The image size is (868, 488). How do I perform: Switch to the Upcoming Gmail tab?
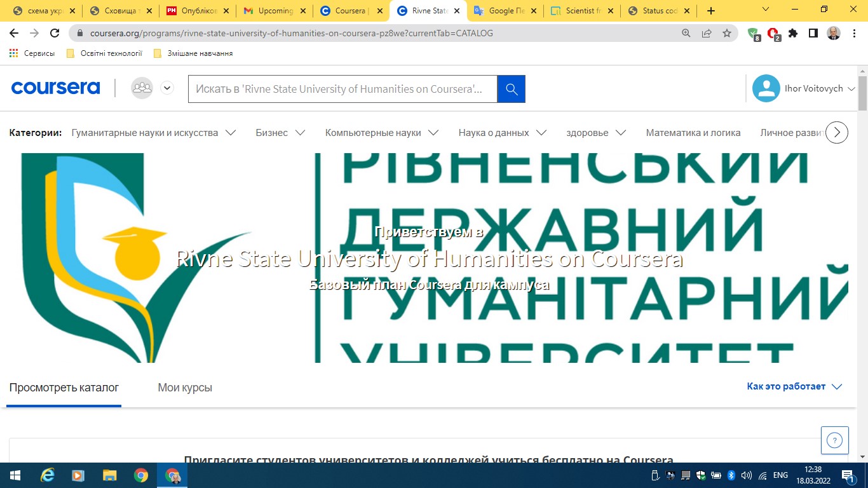coord(274,11)
